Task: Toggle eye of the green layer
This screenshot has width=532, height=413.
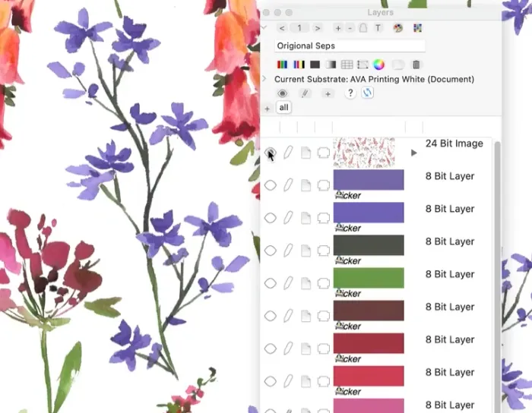Action: coord(271,283)
